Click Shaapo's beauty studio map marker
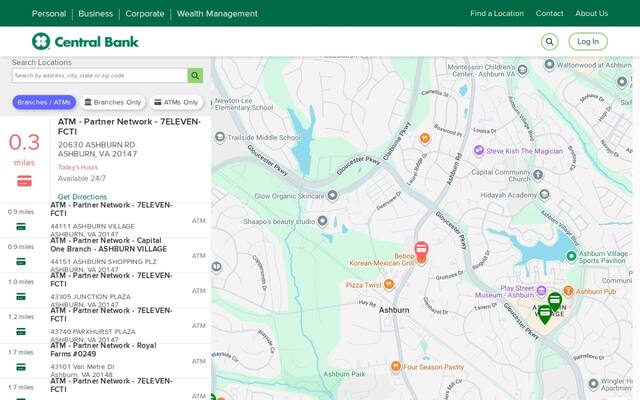640x400 pixels. coord(322,221)
